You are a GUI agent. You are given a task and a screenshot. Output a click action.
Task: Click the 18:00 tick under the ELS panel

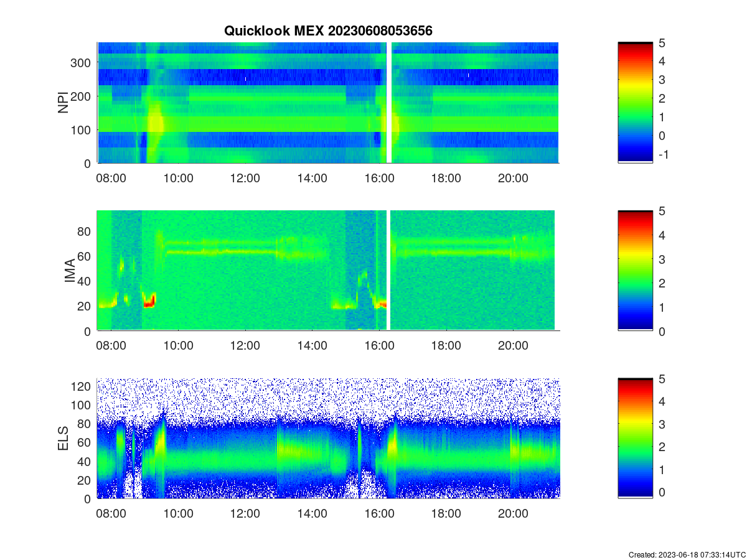(x=446, y=514)
